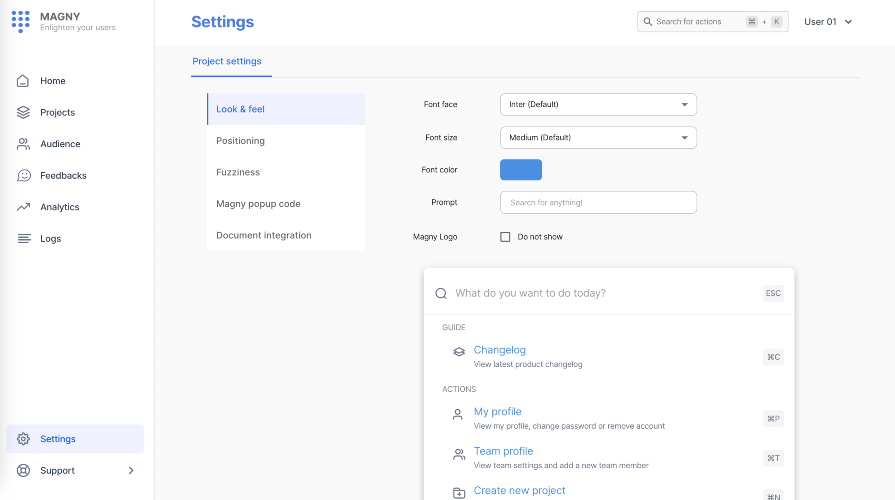Select Positioning in settings menu
895x500 pixels.
pyautogui.click(x=241, y=141)
